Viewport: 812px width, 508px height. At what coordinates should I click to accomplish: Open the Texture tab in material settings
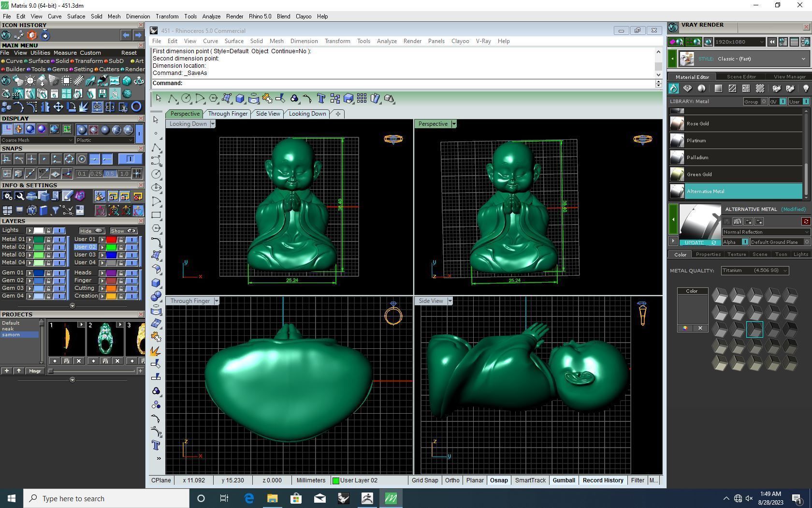tap(736, 254)
